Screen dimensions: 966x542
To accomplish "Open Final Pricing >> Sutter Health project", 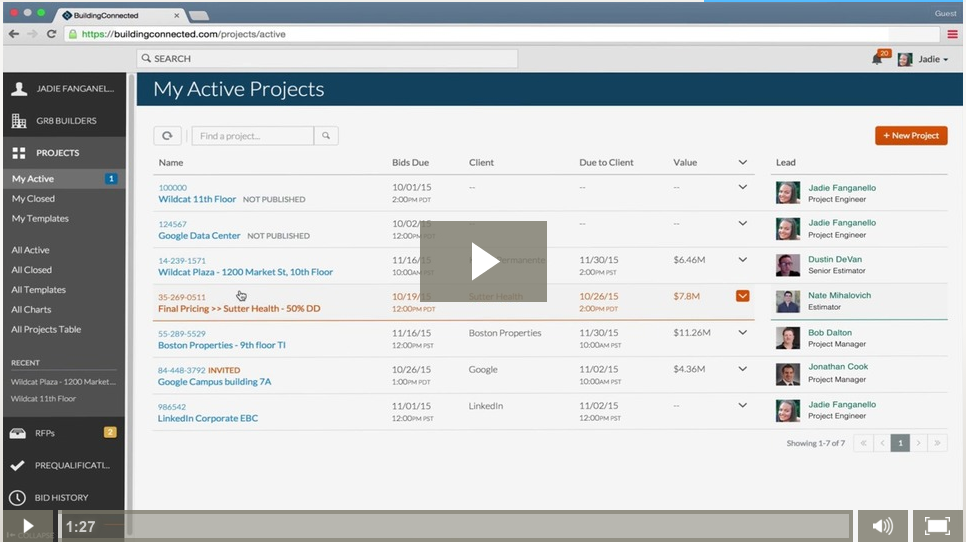I will pyautogui.click(x=239, y=309).
